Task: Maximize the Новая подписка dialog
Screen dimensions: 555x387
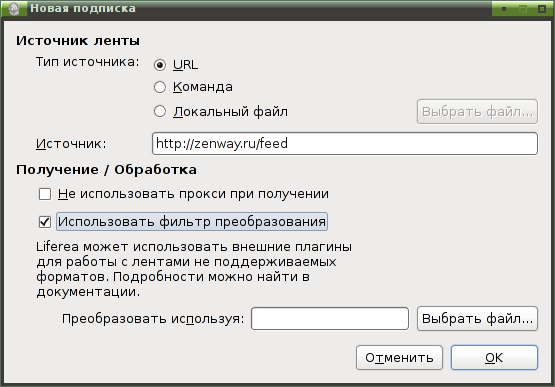Action: pyautogui.click(x=523, y=9)
